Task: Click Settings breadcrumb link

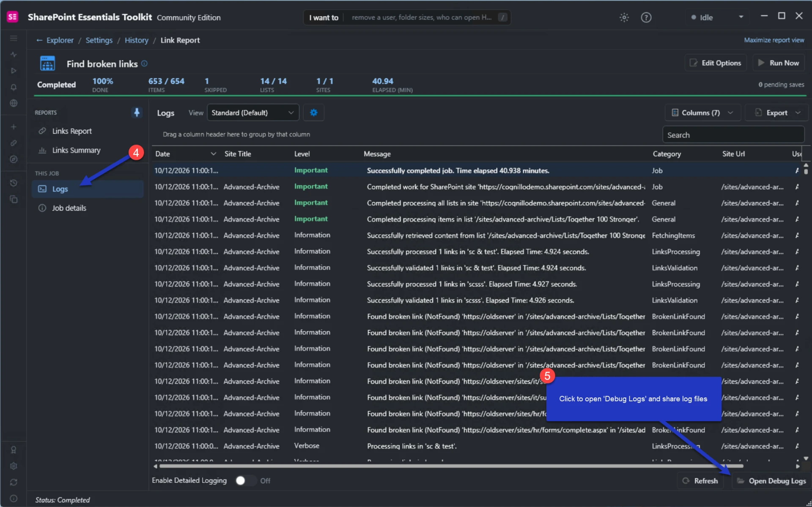Action: coord(99,40)
